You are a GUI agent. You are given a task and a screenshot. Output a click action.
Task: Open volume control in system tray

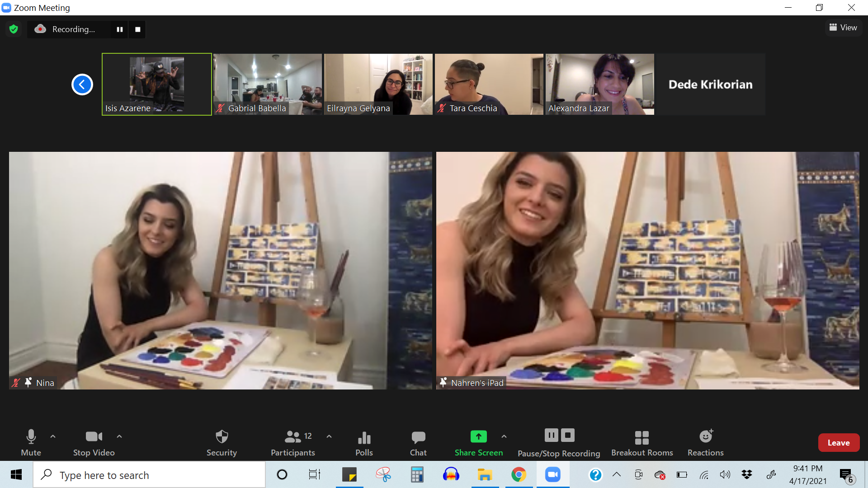[x=725, y=474]
